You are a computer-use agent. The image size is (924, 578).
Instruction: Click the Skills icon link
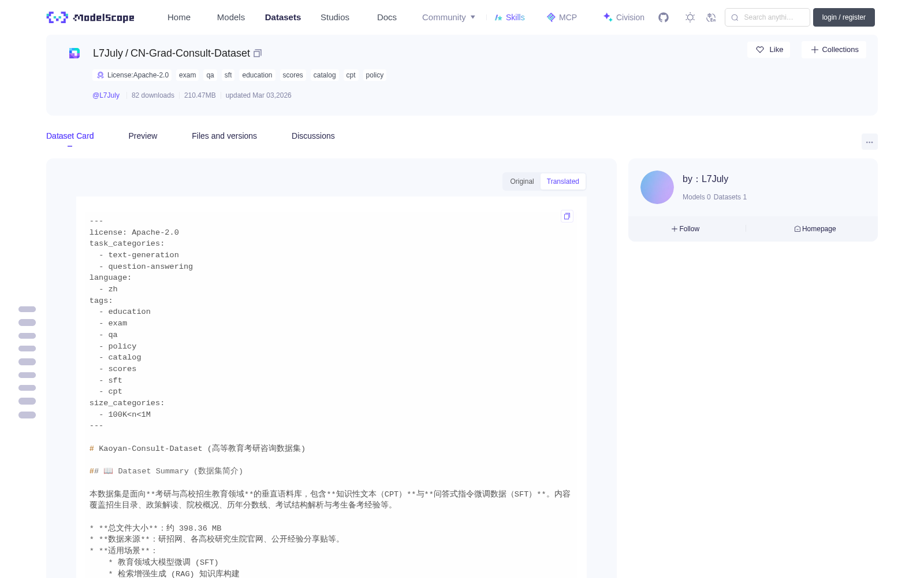(509, 17)
